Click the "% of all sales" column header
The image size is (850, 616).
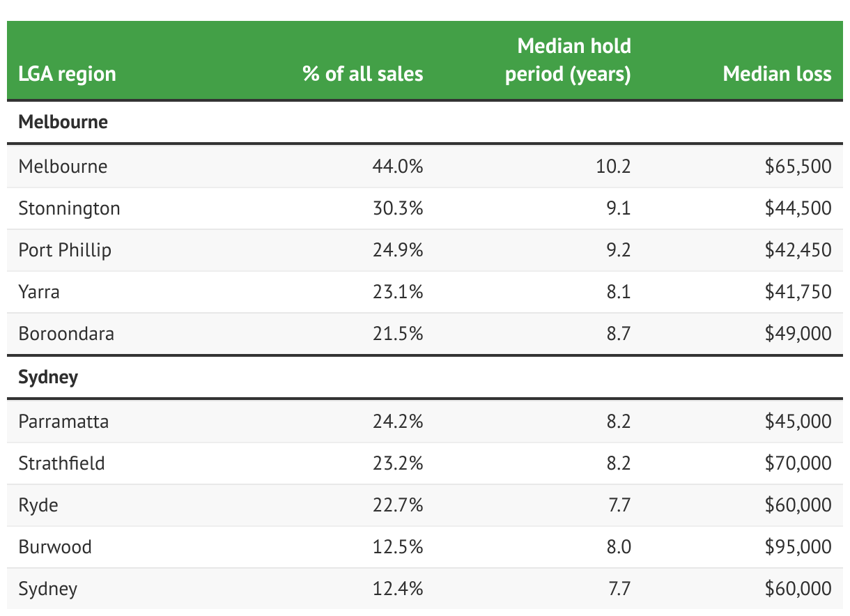click(x=362, y=74)
